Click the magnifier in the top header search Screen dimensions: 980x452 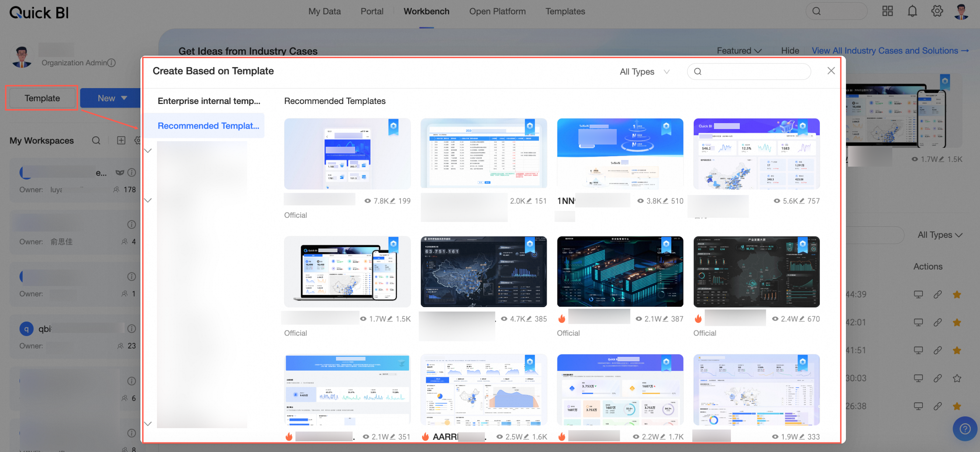tap(816, 11)
